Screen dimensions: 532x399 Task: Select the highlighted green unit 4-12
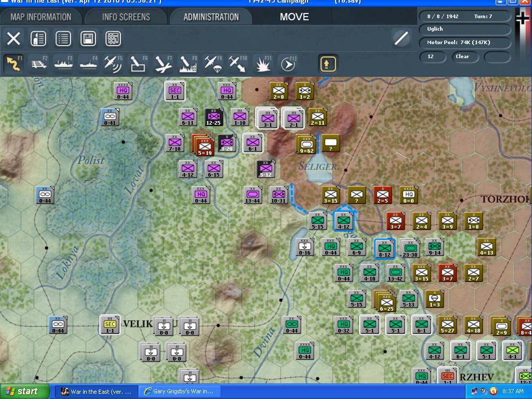344,220
